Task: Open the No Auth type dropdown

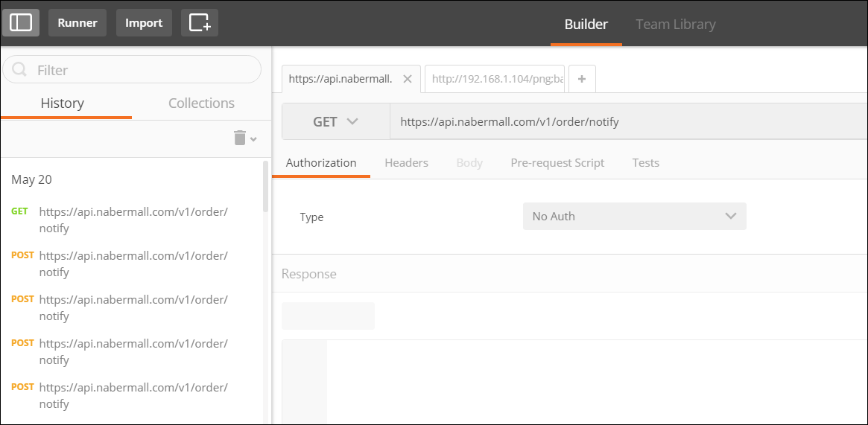Action: 634,216
